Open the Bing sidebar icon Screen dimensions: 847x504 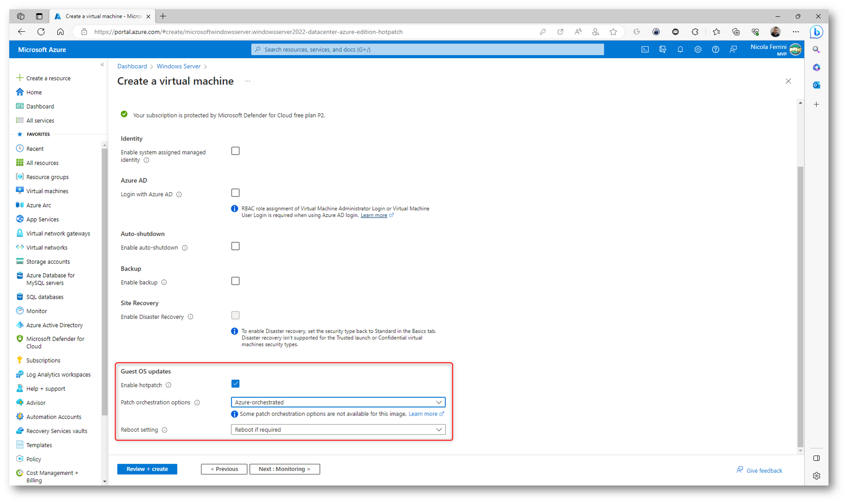(x=816, y=32)
